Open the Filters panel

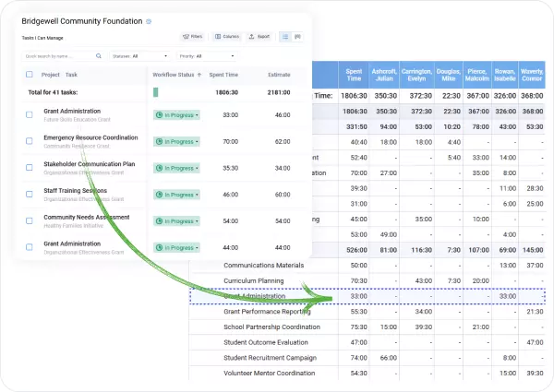tap(193, 36)
